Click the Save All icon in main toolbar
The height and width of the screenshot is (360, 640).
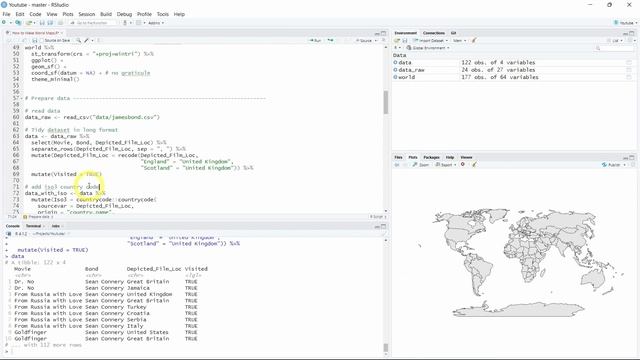coord(50,23)
